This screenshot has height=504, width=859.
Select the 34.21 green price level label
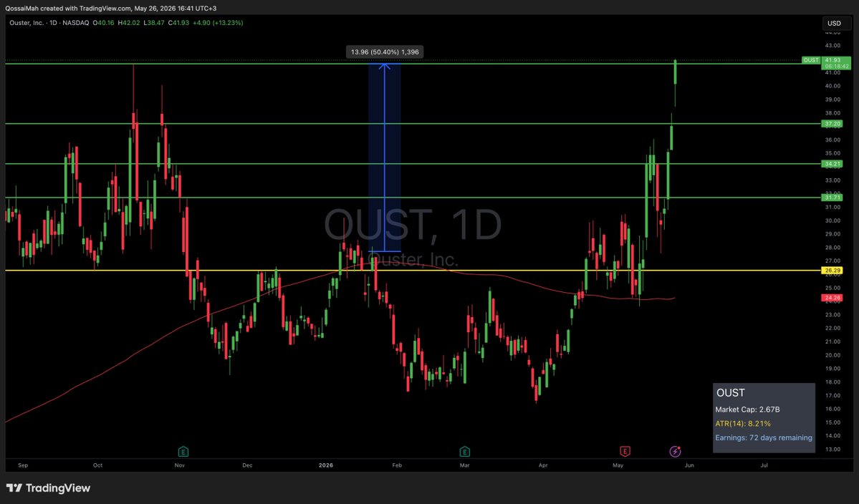(832, 164)
